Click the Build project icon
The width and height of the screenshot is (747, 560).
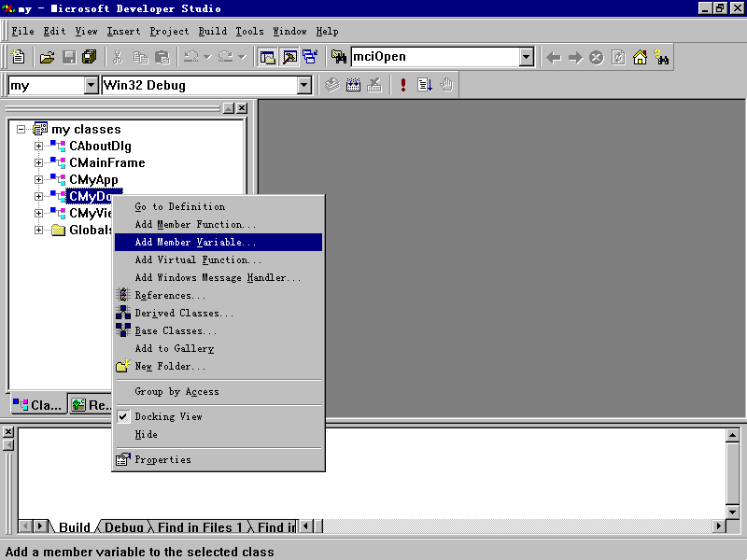tap(353, 85)
